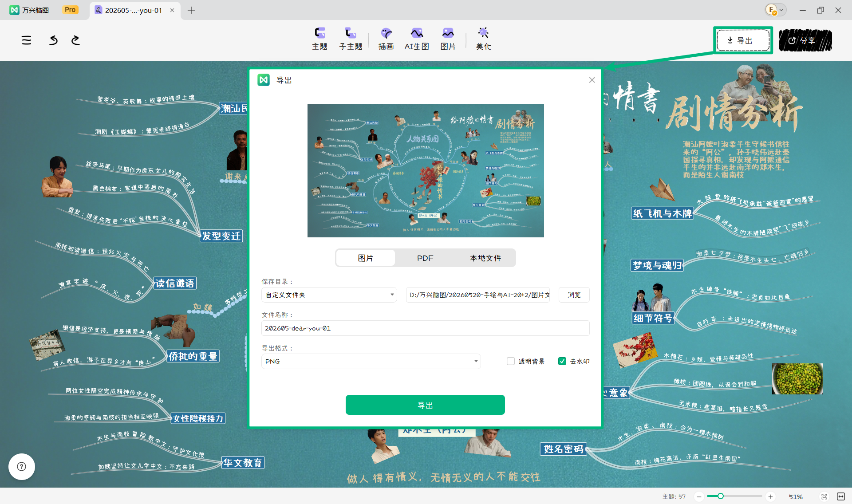Click the 51% zoom percentage
Screen dimensions: 852x504
(796, 496)
